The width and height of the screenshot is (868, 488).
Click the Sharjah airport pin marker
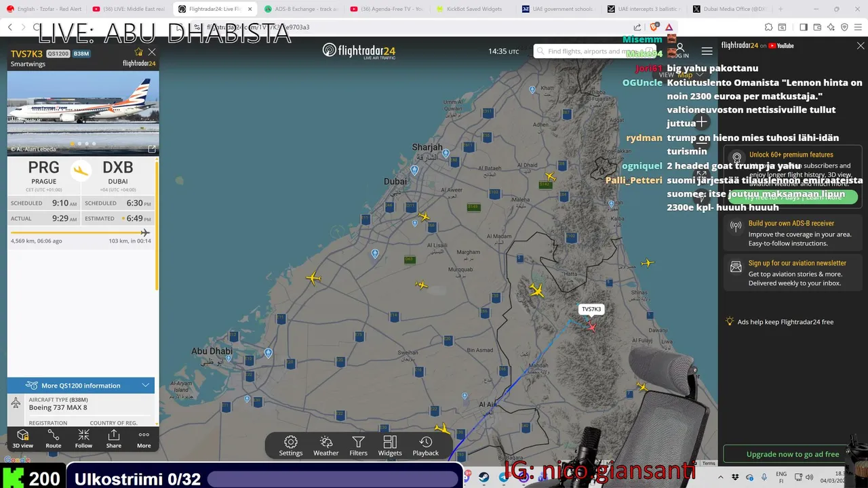(446, 154)
